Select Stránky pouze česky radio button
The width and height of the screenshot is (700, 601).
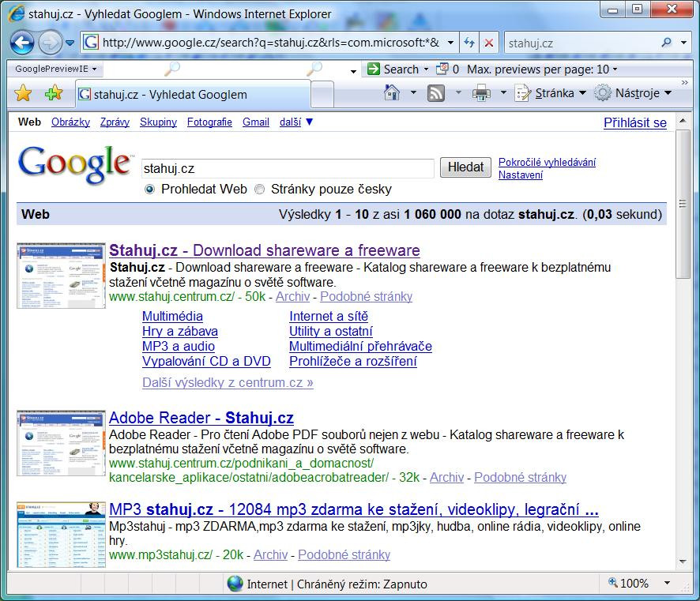click(259, 190)
